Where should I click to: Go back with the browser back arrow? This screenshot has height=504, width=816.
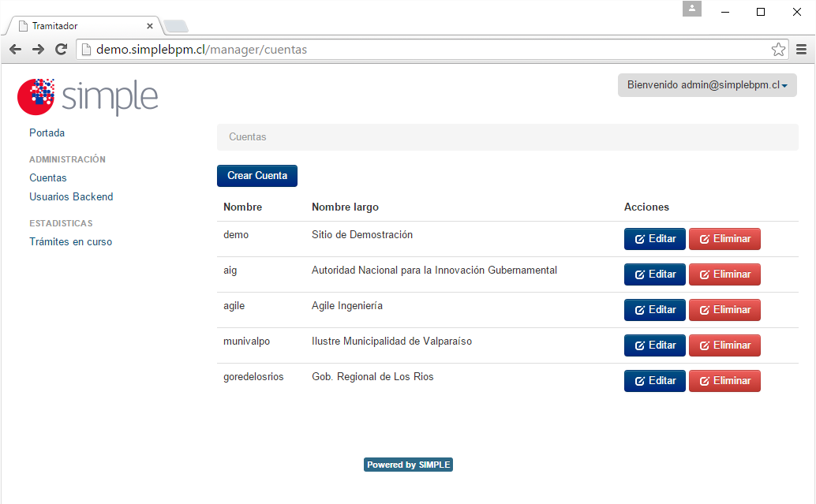(16, 50)
